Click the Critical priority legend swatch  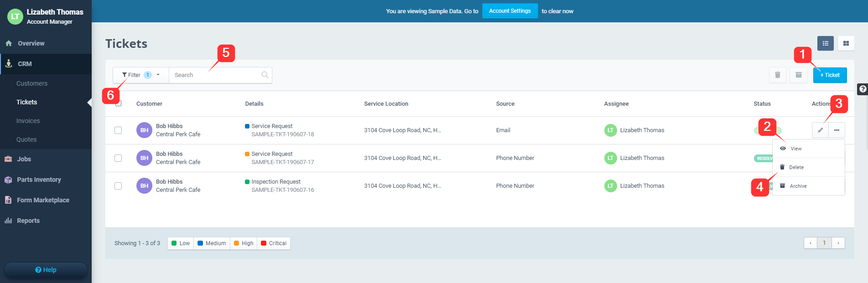264,243
